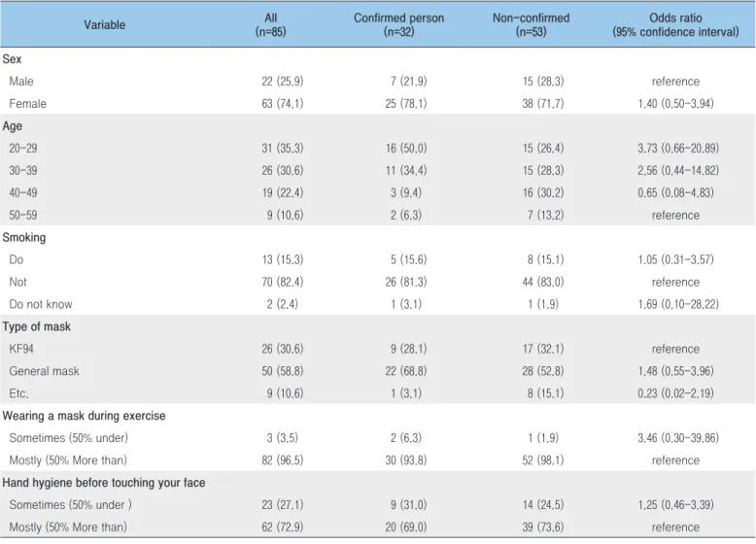Select 'Wearing a mask during exercise' heading
The image size is (756, 544).
[x=84, y=416]
